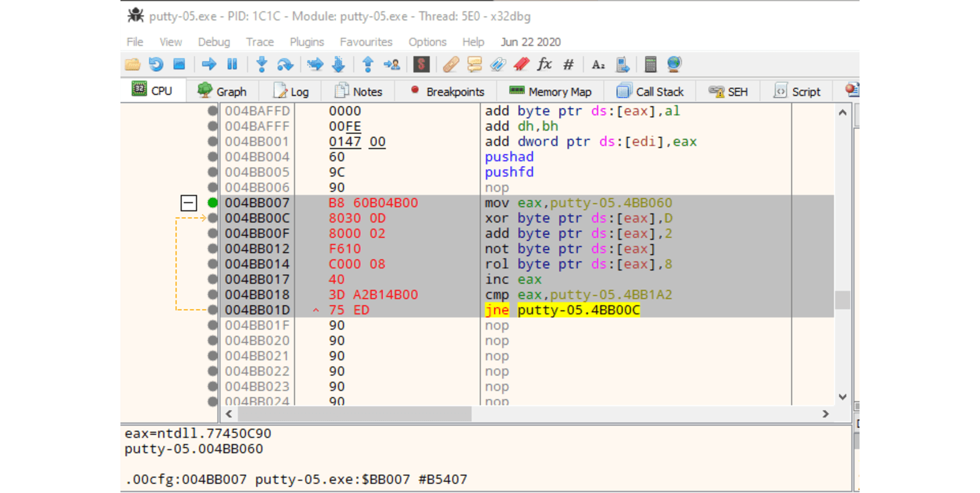
Task: Switch to the Script tab
Action: [797, 91]
